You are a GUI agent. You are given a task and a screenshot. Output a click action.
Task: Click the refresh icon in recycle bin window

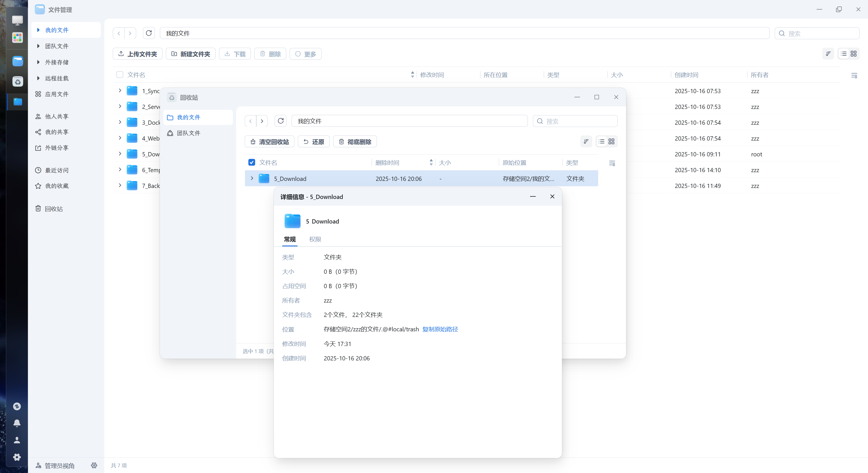[x=280, y=121]
